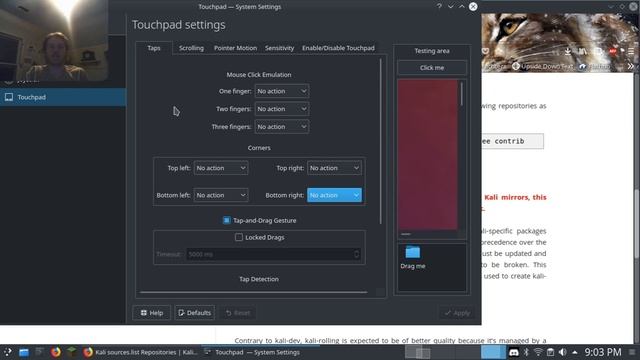Click the Touchpad sidebar icon
640x360 pixels.
(9, 97)
